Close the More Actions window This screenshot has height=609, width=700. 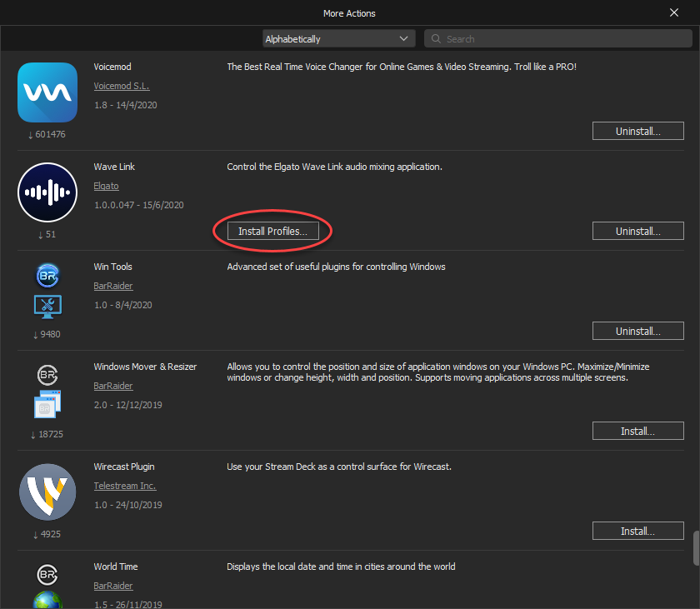674,13
